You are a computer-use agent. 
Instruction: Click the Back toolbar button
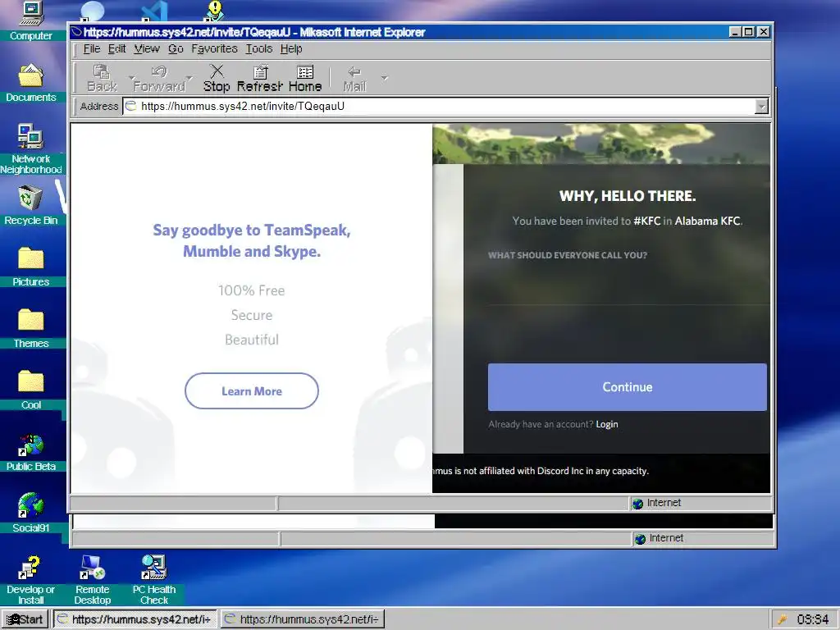(102, 78)
